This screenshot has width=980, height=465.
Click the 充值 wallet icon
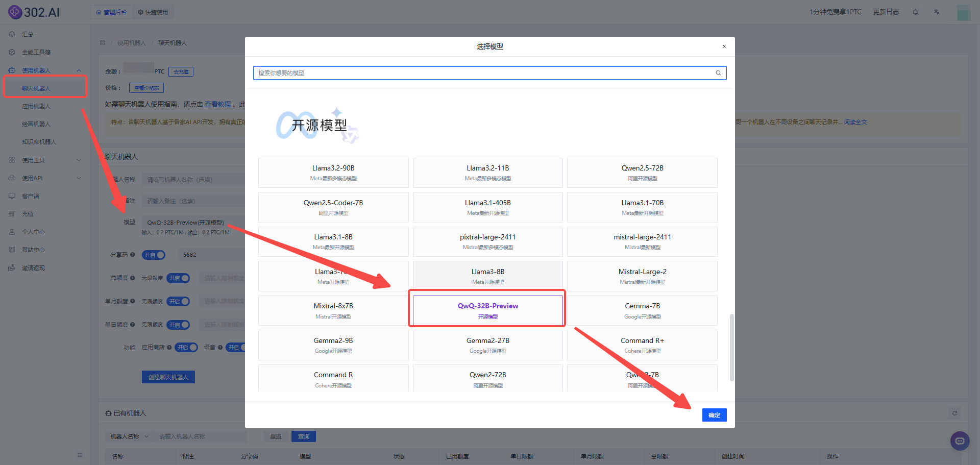tap(12, 214)
